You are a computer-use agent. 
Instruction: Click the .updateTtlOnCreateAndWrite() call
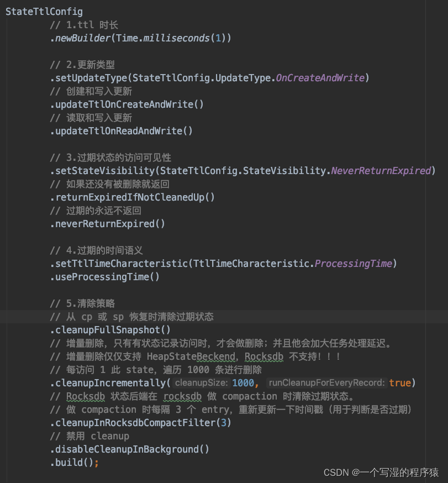[127, 104]
